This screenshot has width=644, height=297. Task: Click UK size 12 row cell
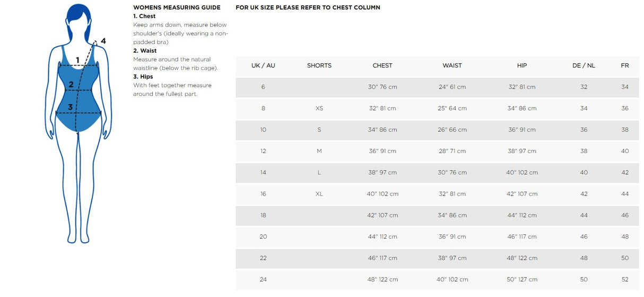tap(263, 151)
